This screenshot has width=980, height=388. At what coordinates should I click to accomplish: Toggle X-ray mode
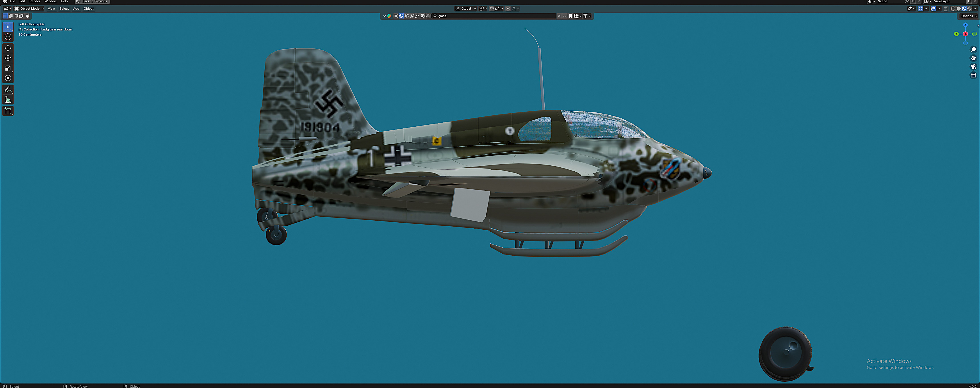click(946, 8)
